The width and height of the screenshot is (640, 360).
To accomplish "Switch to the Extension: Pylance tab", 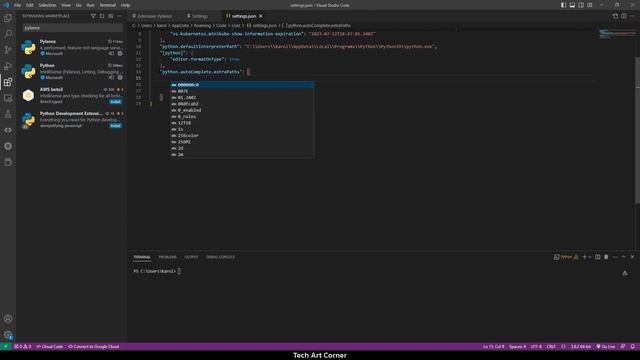I will pos(152,16).
